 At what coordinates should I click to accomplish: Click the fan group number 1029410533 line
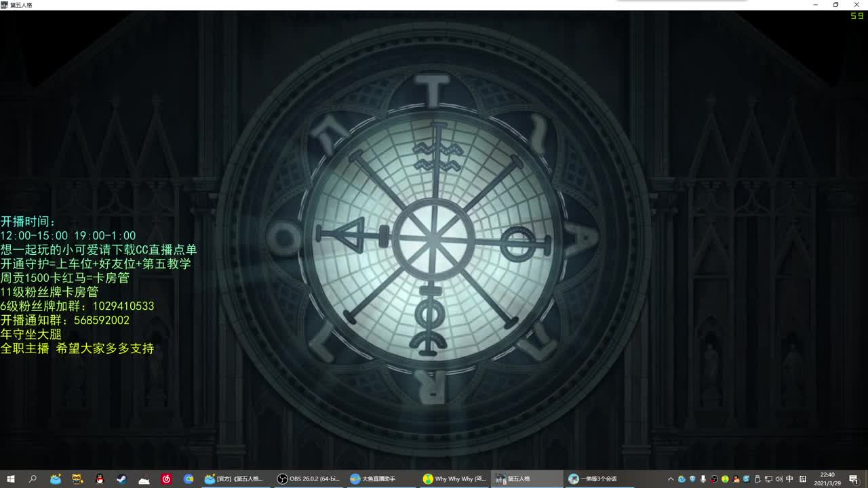[77, 306]
